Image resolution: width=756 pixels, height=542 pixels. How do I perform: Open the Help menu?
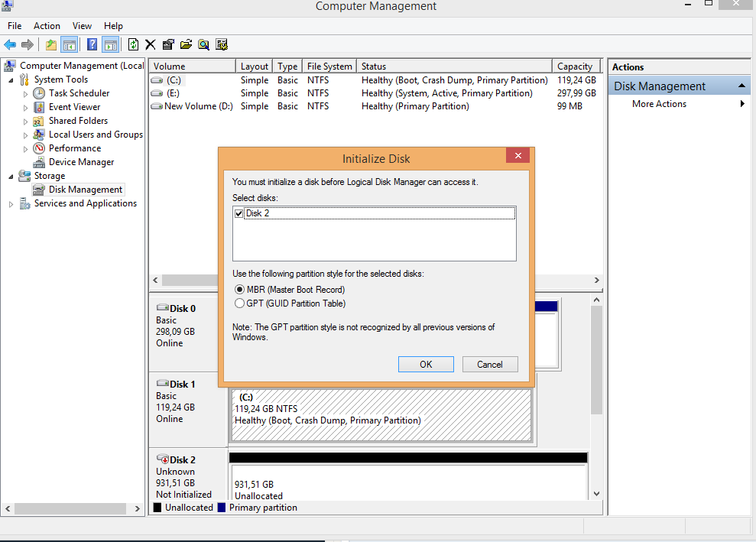113,26
